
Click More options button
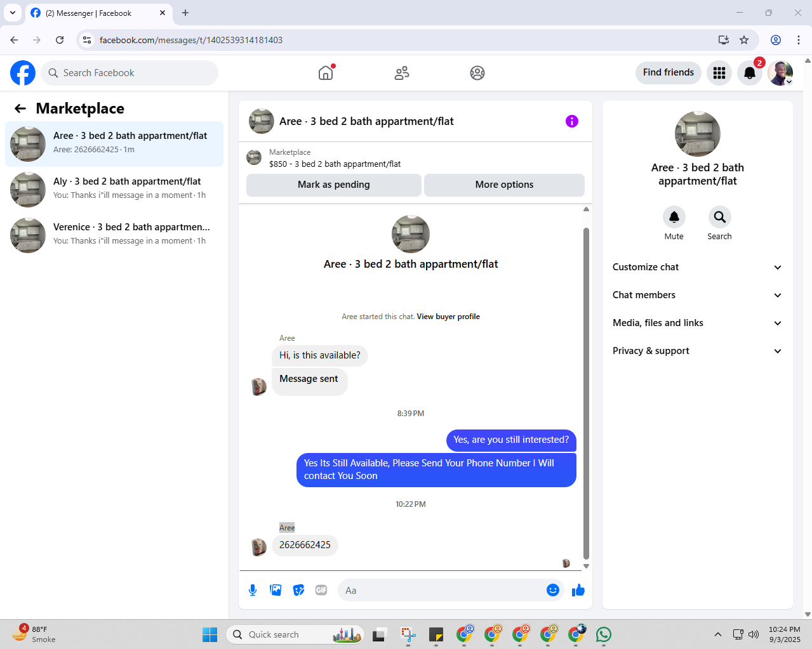click(504, 185)
